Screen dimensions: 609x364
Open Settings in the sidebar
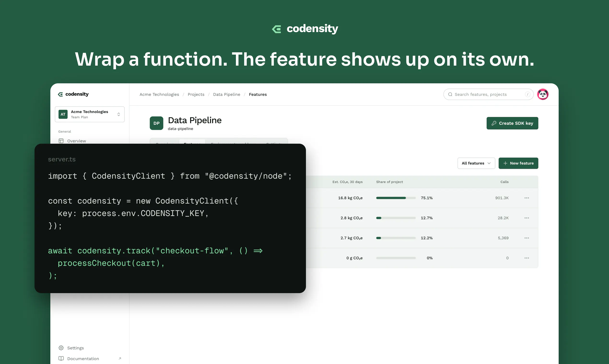(75, 348)
